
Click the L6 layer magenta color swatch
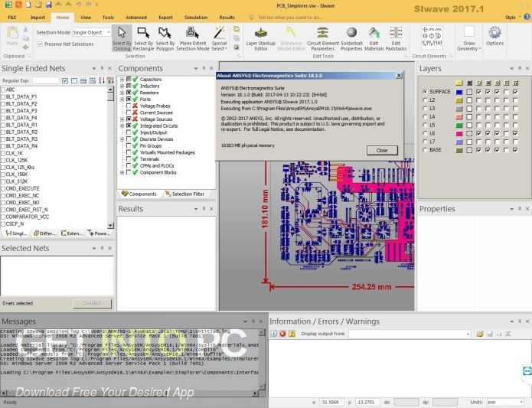pos(459,134)
